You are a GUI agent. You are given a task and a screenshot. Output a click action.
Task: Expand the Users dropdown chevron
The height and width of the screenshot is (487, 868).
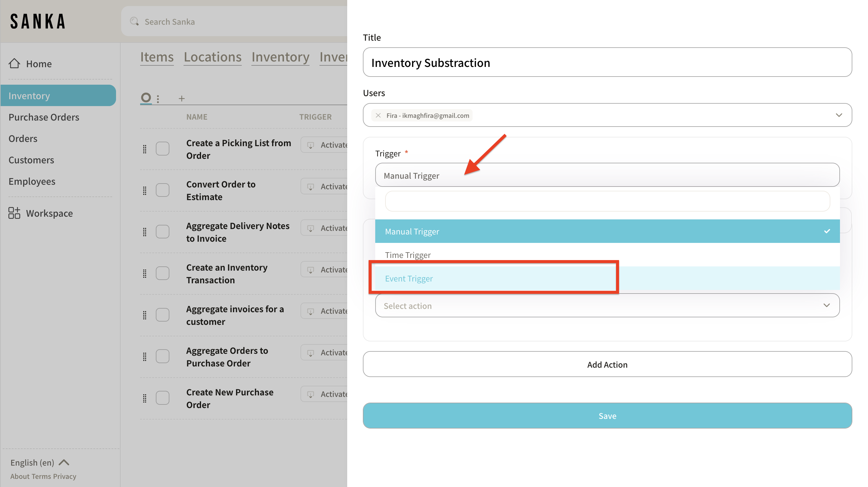[x=839, y=115]
